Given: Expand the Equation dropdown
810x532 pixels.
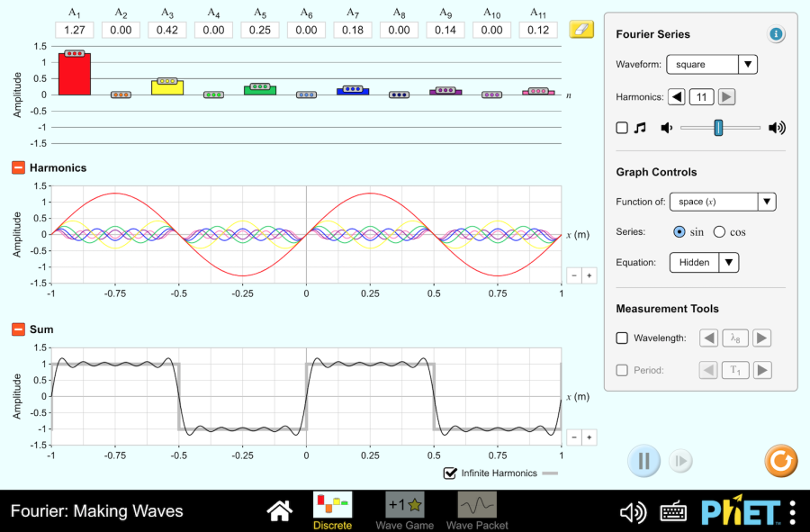Looking at the screenshot, I should pos(704,263).
